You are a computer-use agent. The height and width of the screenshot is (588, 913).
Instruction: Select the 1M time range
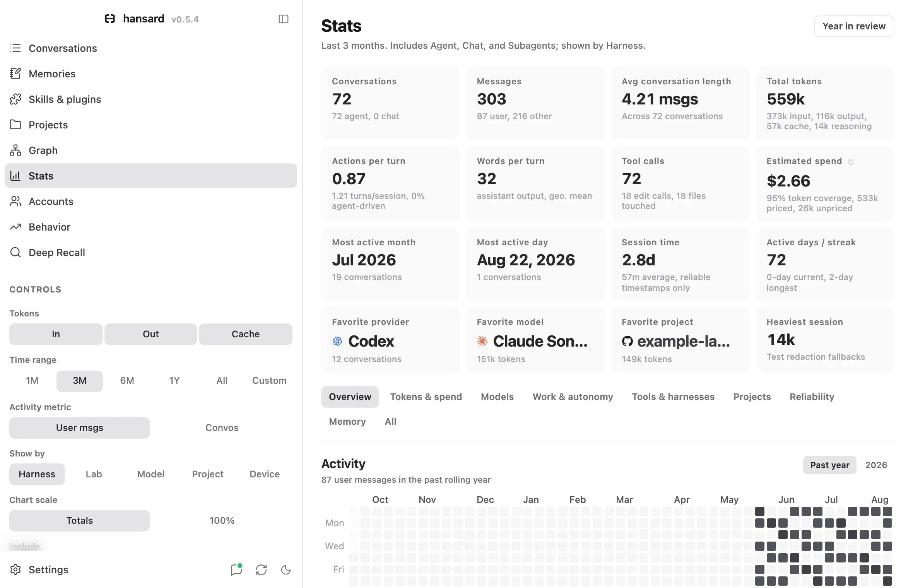(x=32, y=380)
